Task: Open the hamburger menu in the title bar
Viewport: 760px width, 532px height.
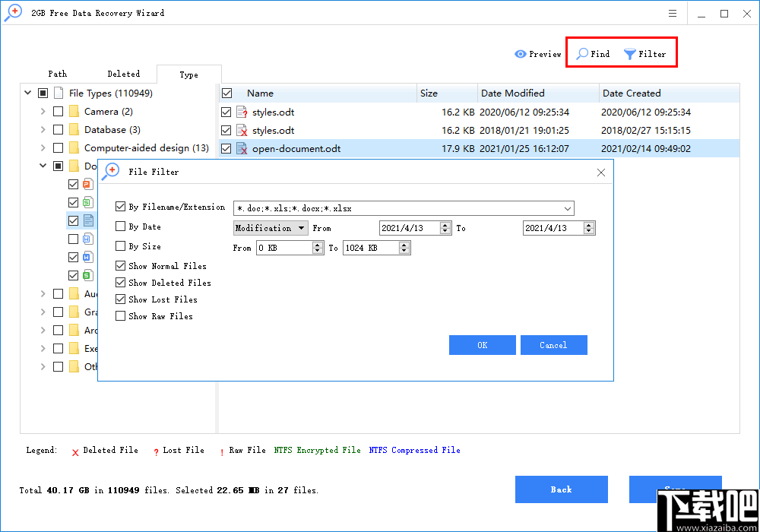Action: pos(672,12)
